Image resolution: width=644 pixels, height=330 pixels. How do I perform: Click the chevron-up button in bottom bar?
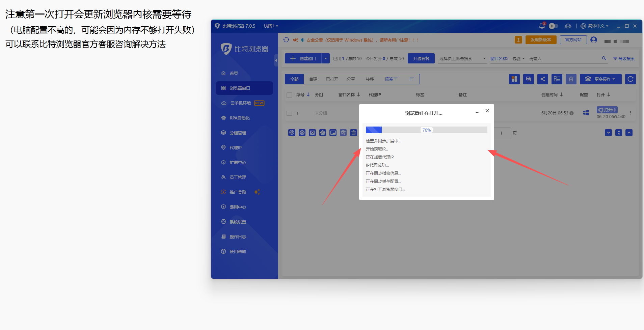(629, 133)
